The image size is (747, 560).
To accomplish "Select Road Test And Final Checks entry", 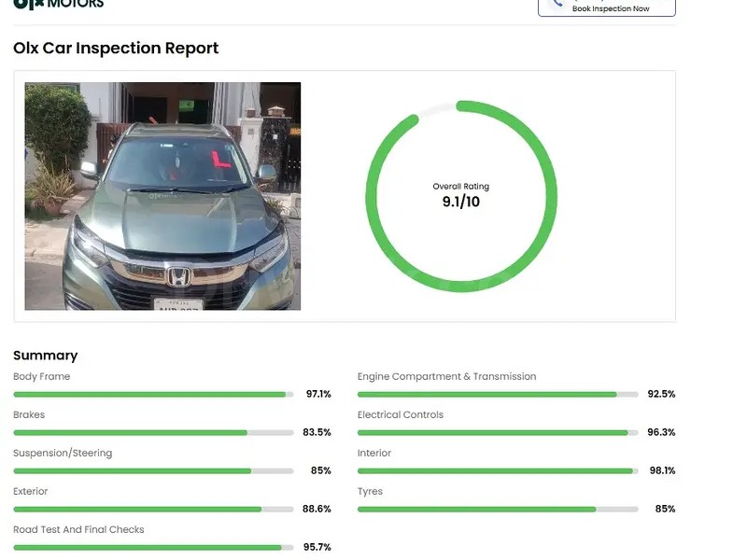I will (x=78, y=529).
